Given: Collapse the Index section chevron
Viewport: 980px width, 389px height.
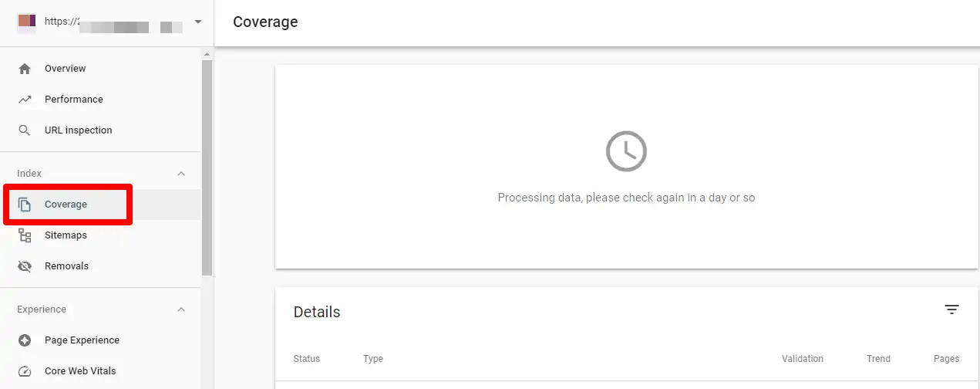Looking at the screenshot, I should click(181, 174).
